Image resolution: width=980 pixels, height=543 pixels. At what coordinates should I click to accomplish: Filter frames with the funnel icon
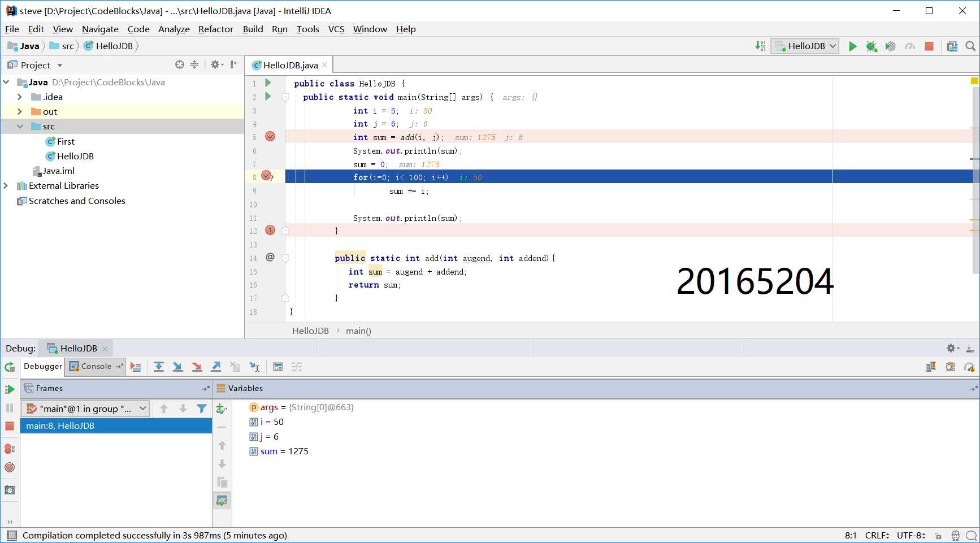point(202,409)
